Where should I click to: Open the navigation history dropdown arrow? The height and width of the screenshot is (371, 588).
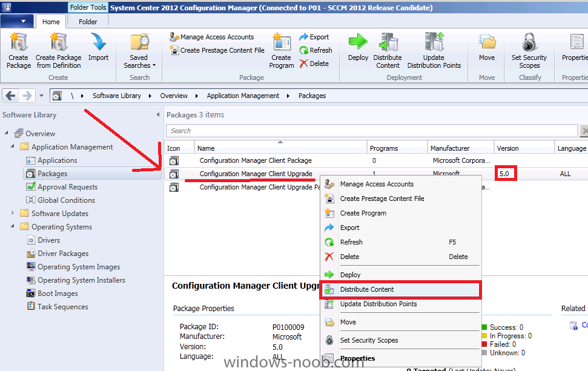click(x=41, y=96)
